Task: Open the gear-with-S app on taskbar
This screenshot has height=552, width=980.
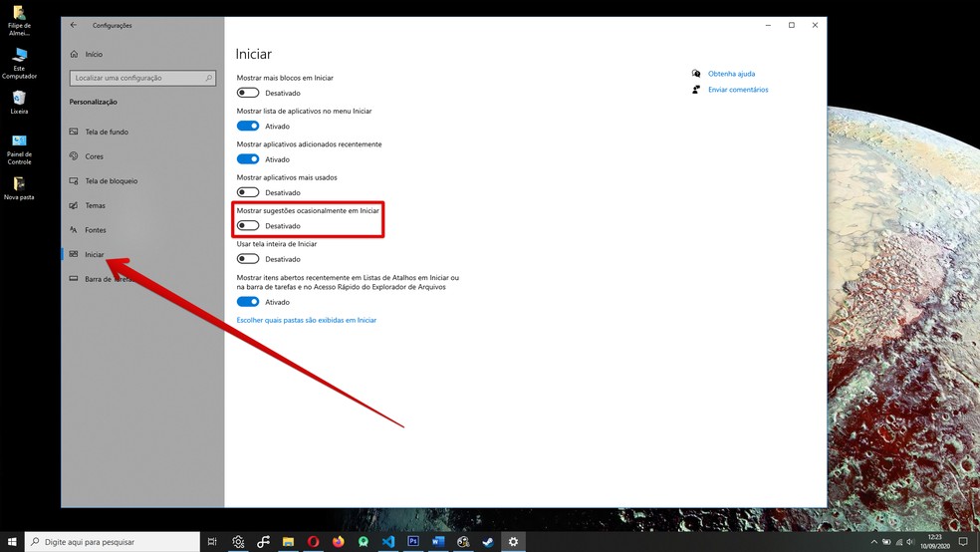Action: click(238, 541)
